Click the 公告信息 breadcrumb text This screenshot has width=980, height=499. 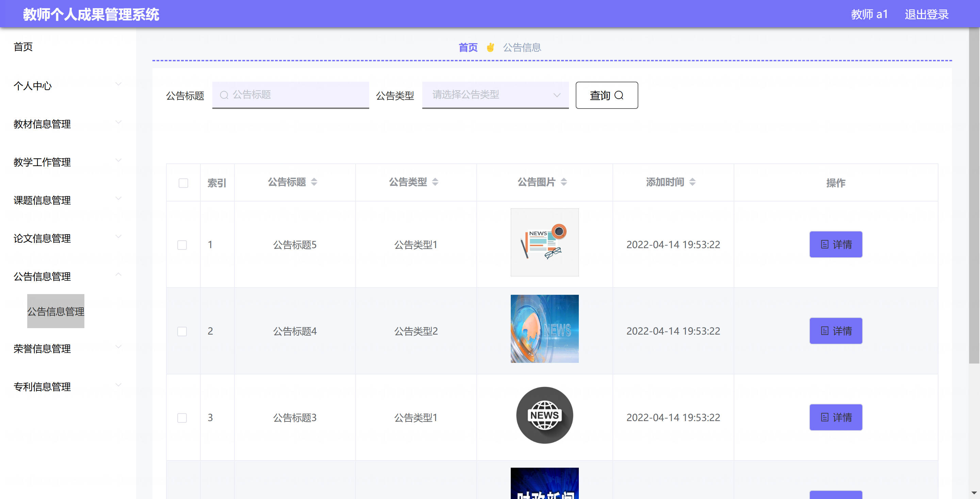pos(522,48)
